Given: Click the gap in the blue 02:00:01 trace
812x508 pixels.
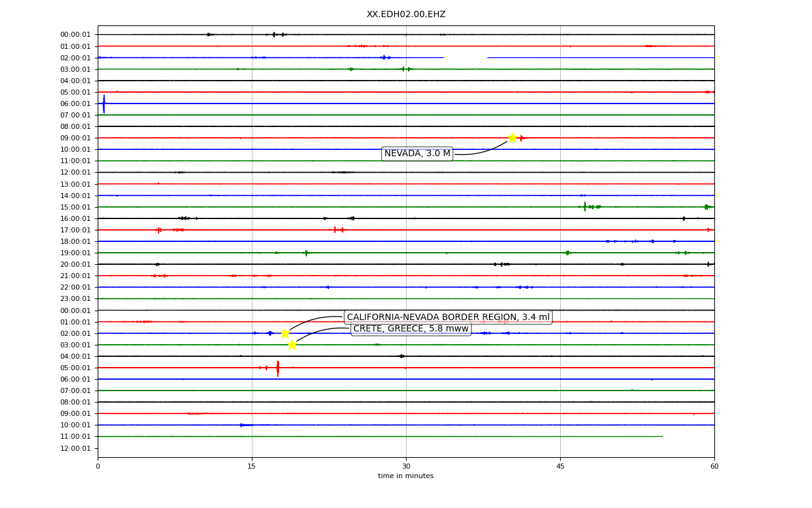Looking at the screenshot, I should [x=465, y=58].
